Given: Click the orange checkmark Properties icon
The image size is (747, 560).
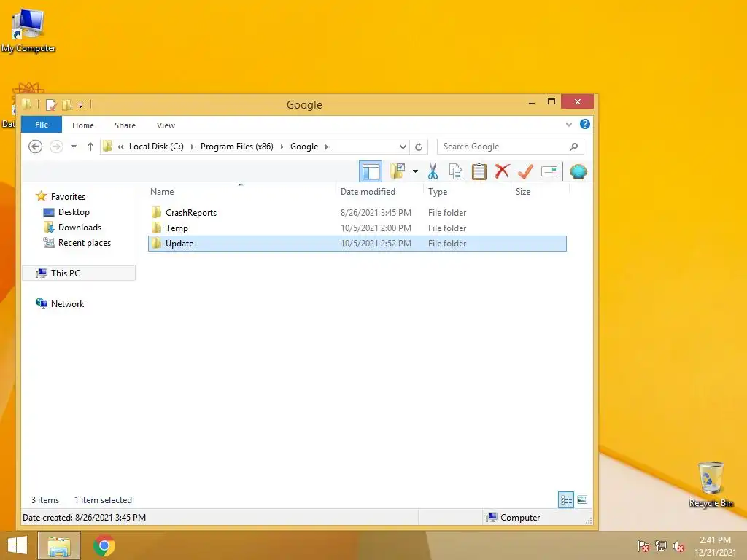Looking at the screenshot, I should 525,171.
